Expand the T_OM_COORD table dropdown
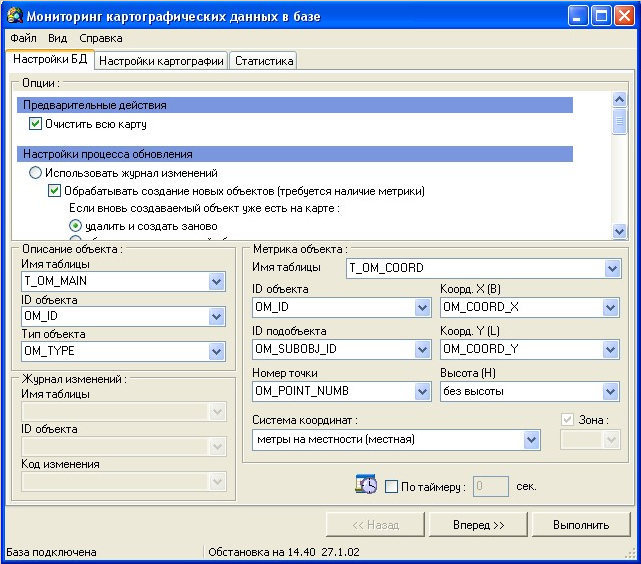 pyautogui.click(x=611, y=268)
